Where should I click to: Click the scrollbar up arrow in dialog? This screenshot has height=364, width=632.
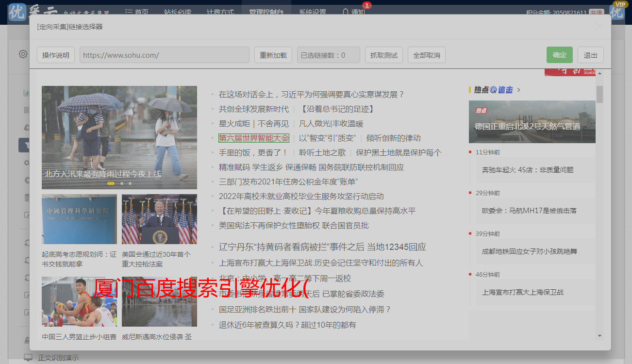tap(599, 73)
